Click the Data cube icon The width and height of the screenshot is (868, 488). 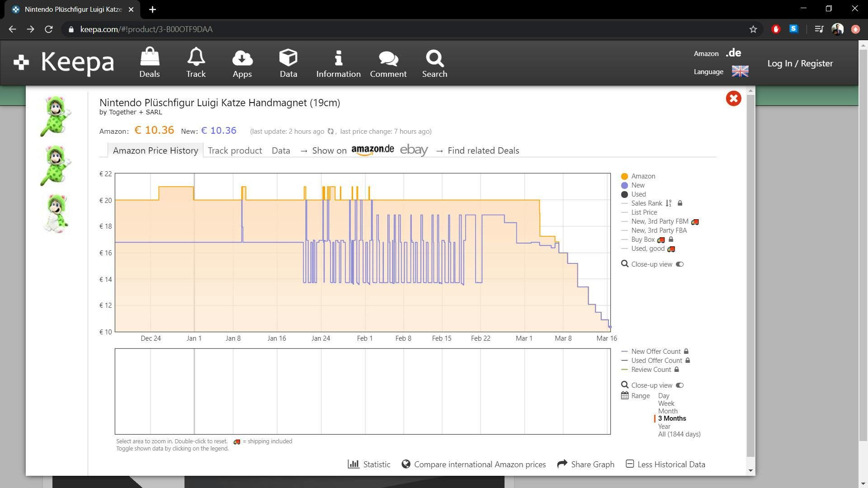(x=288, y=58)
